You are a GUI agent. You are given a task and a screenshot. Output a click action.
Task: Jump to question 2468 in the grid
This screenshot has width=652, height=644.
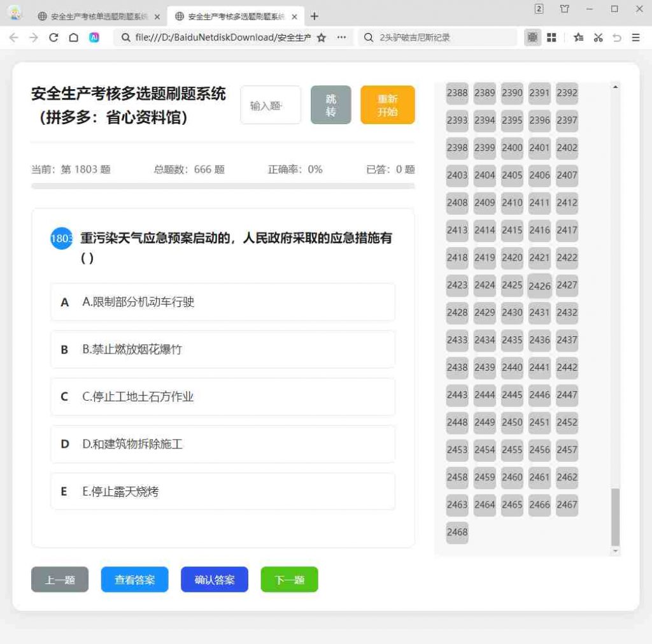coord(457,533)
